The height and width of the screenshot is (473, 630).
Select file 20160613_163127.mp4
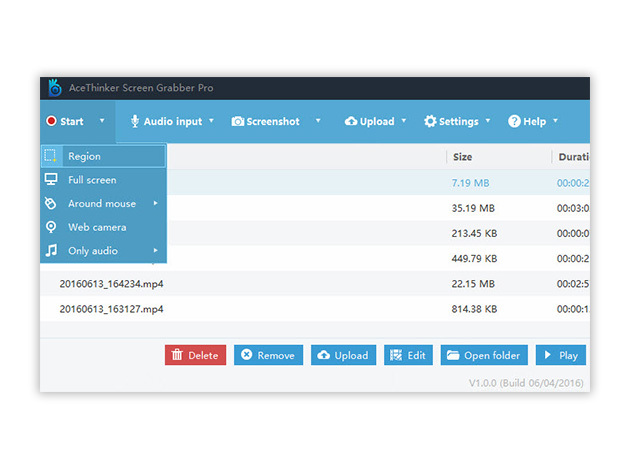[x=111, y=309]
